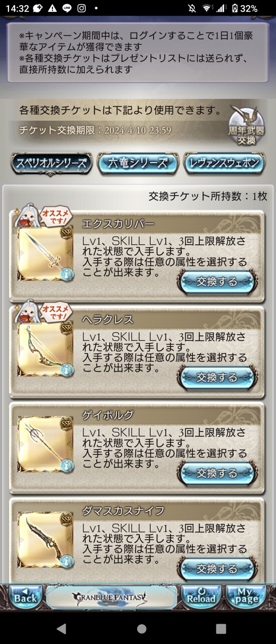Tap the Granblue Fantasy logo banner

pyautogui.click(x=111, y=598)
